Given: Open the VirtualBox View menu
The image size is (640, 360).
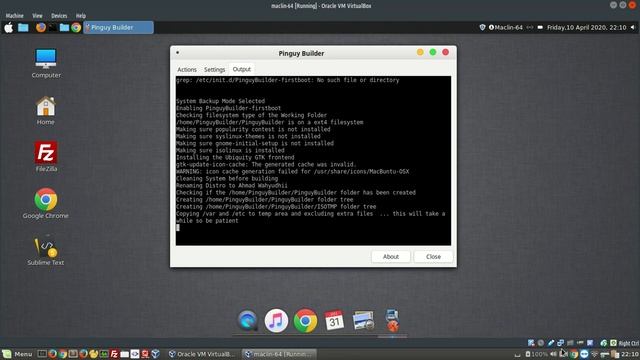Looking at the screenshot, I should tap(37, 16).
